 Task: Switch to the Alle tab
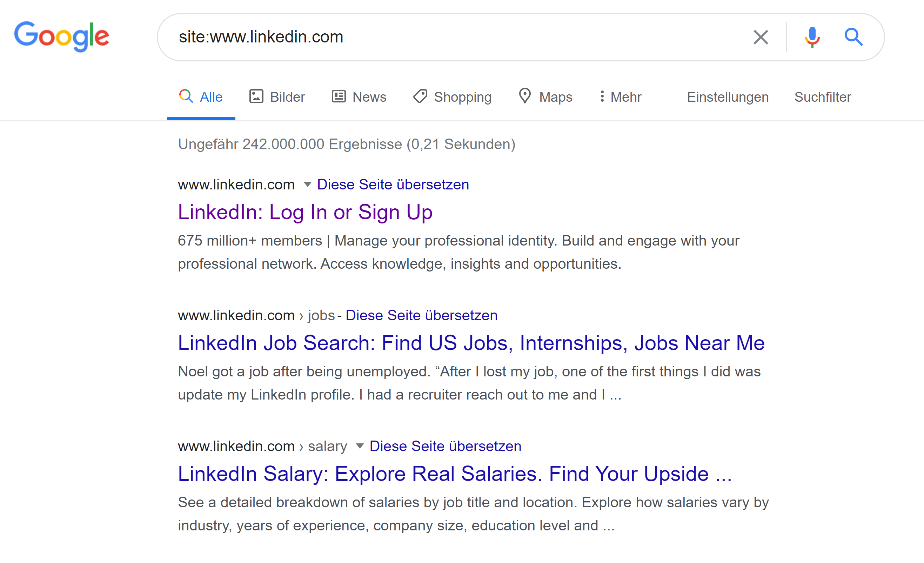click(x=201, y=96)
